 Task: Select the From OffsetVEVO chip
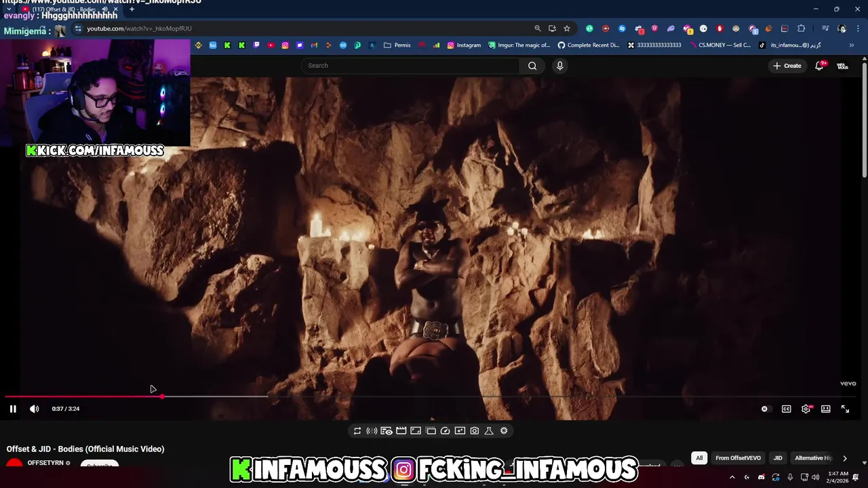[738, 458]
